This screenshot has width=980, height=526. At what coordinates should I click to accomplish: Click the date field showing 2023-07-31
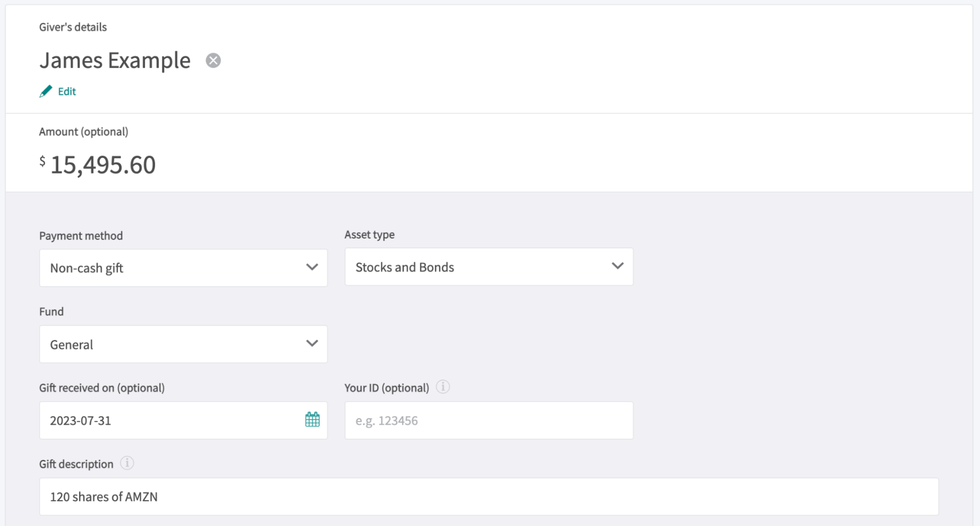[147, 420]
